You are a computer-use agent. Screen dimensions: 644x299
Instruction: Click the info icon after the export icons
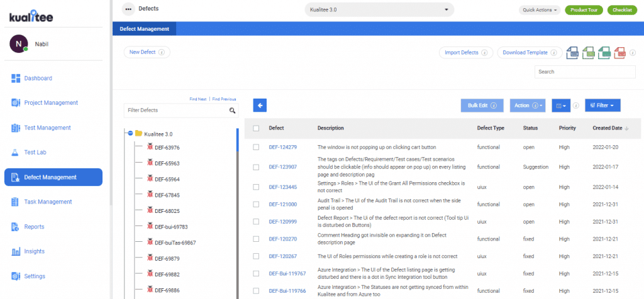[633, 53]
